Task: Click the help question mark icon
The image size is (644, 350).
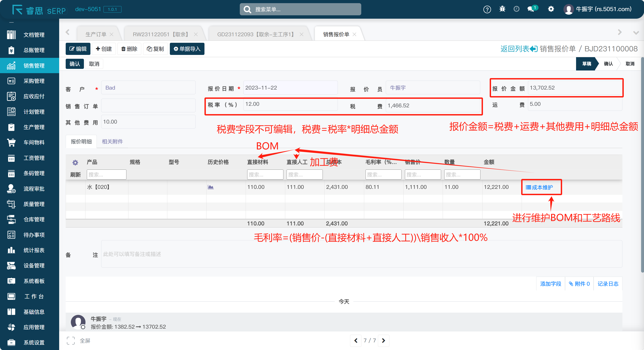Action: click(487, 9)
